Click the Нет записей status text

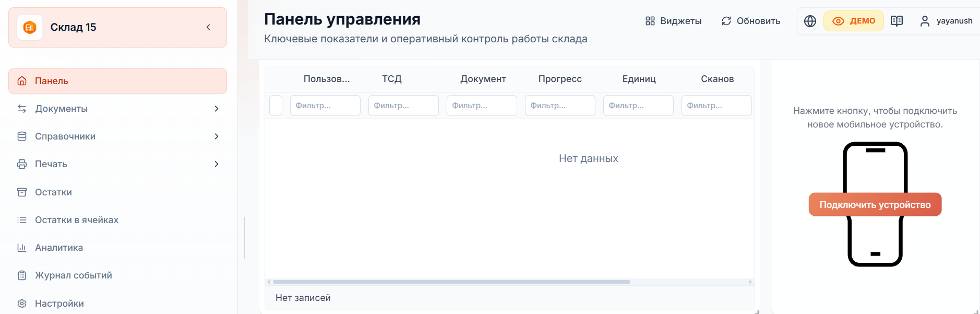[303, 298]
